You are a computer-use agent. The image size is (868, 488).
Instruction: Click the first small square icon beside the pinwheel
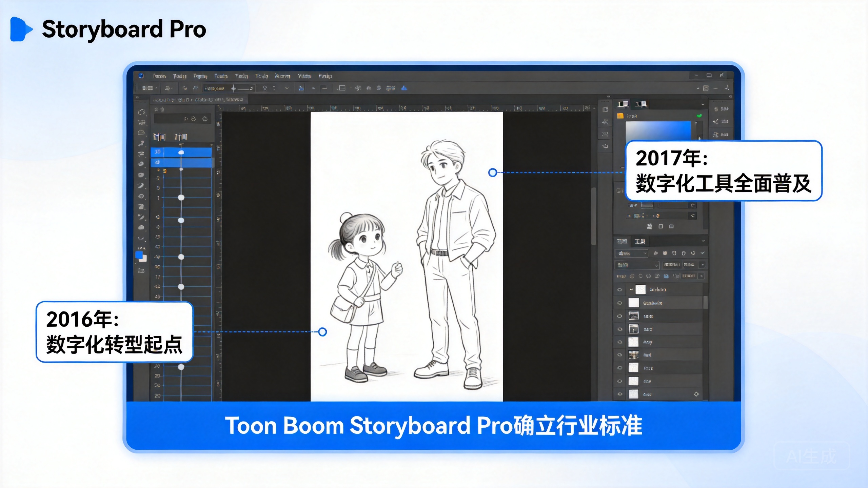(660, 226)
